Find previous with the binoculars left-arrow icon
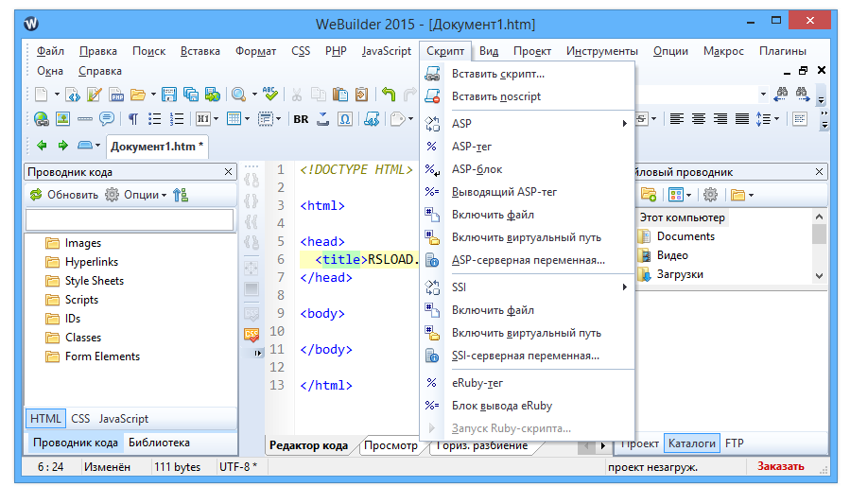 [x=781, y=94]
